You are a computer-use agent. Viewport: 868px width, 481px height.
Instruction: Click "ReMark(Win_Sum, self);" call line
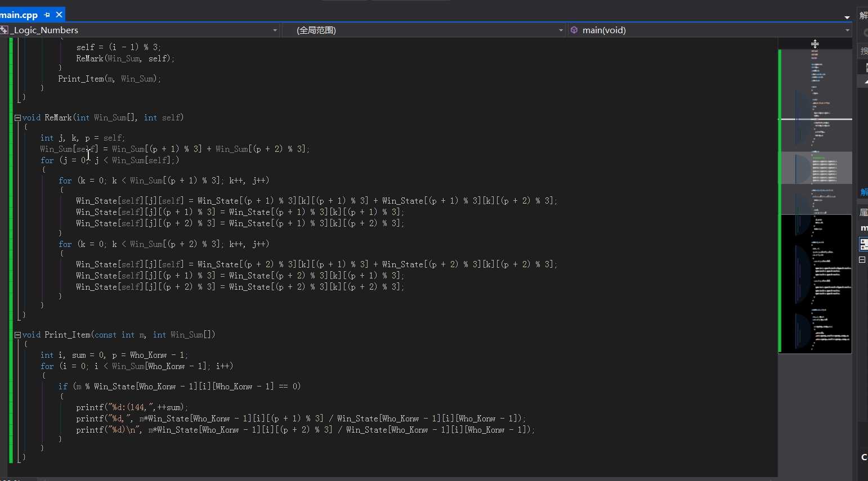tap(126, 59)
